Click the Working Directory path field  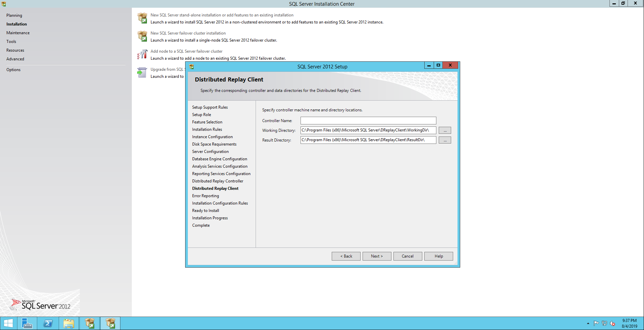tap(368, 130)
